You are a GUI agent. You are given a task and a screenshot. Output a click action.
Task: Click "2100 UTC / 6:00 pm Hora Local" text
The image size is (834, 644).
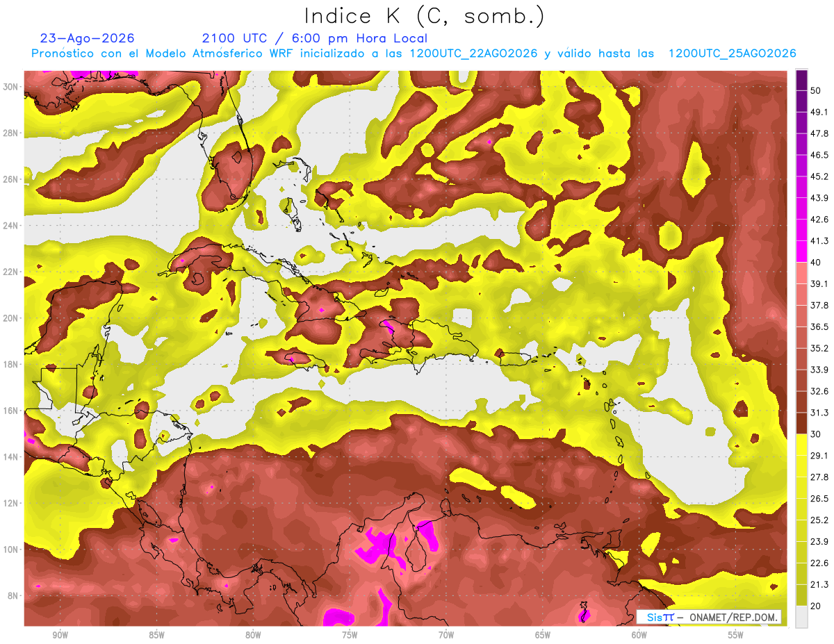pyautogui.click(x=314, y=38)
